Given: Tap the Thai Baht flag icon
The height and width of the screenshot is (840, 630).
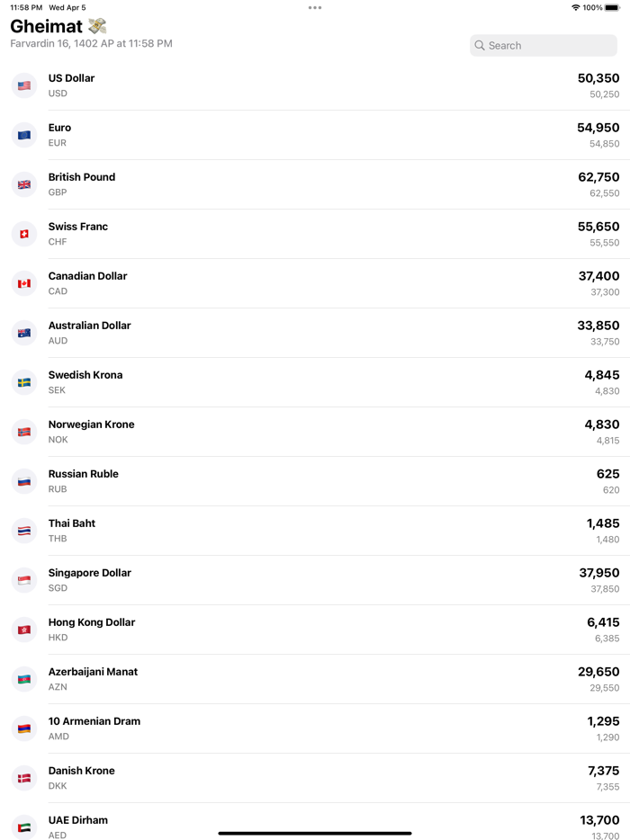Looking at the screenshot, I should point(24,531).
